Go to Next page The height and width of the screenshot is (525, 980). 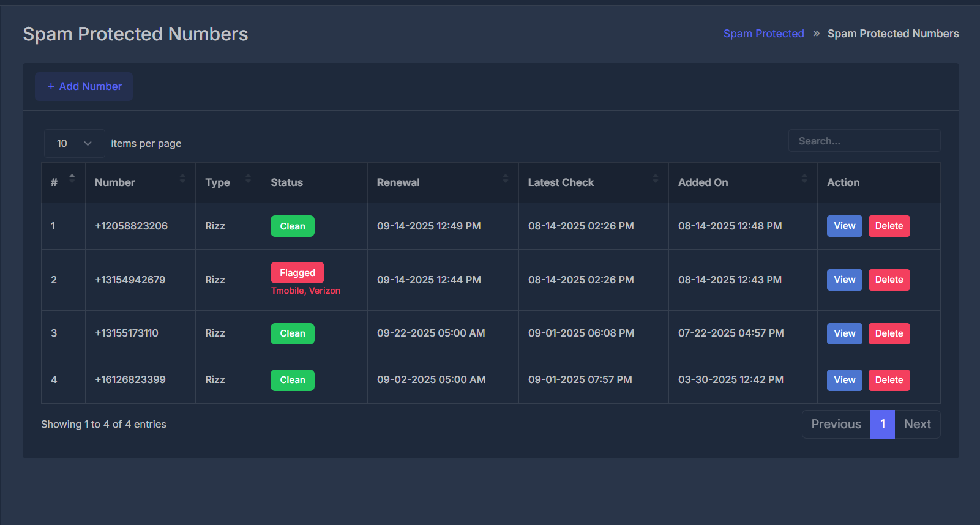[x=918, y=424]
